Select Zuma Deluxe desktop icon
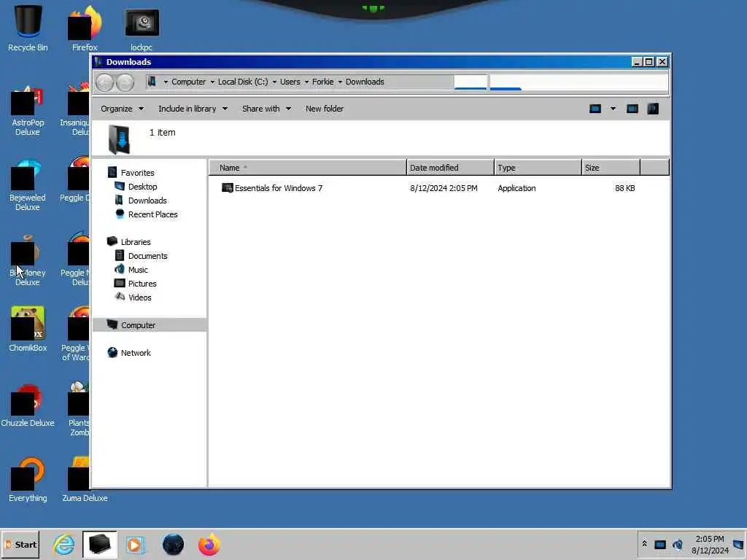The image size is (747, 560). [x=85, y=480]
